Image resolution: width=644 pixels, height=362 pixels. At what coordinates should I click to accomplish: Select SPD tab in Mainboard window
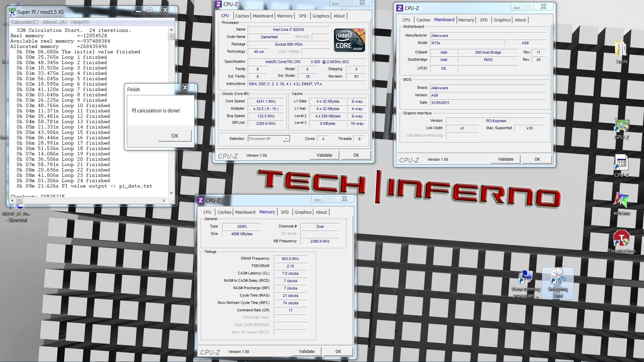(484, 20)
